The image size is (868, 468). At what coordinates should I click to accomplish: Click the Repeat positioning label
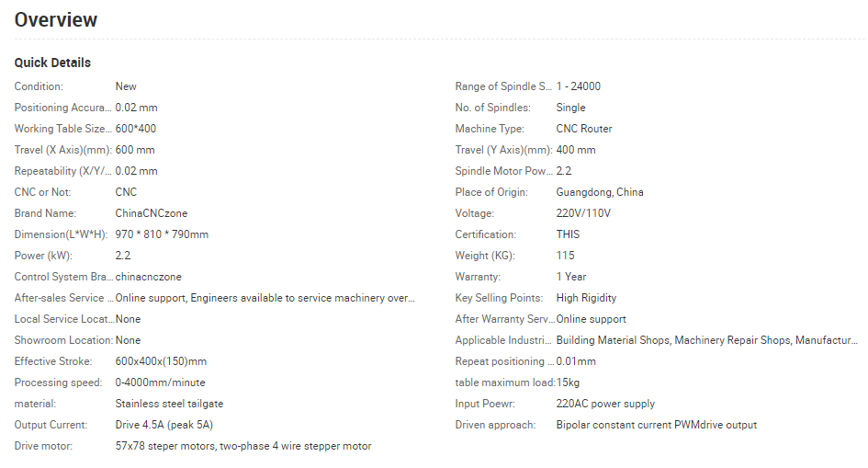[x=504, y=361]
